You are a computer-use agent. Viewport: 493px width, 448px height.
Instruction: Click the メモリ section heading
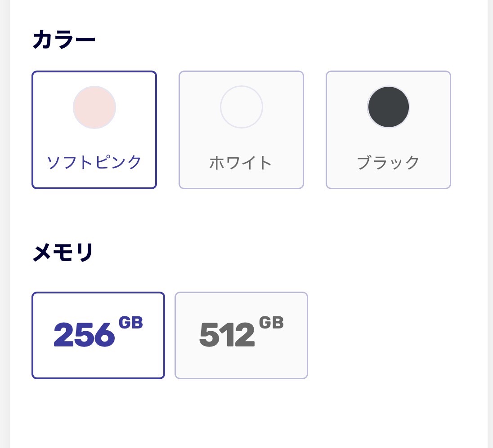63,253
